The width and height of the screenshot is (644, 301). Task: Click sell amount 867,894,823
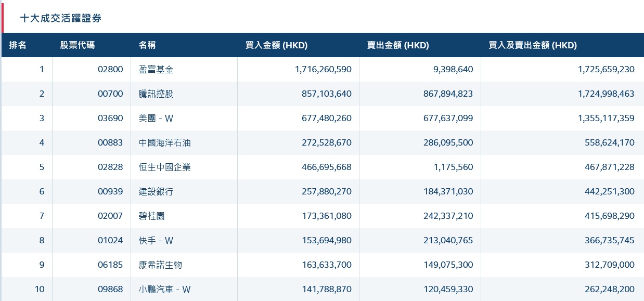pos(448,94)
